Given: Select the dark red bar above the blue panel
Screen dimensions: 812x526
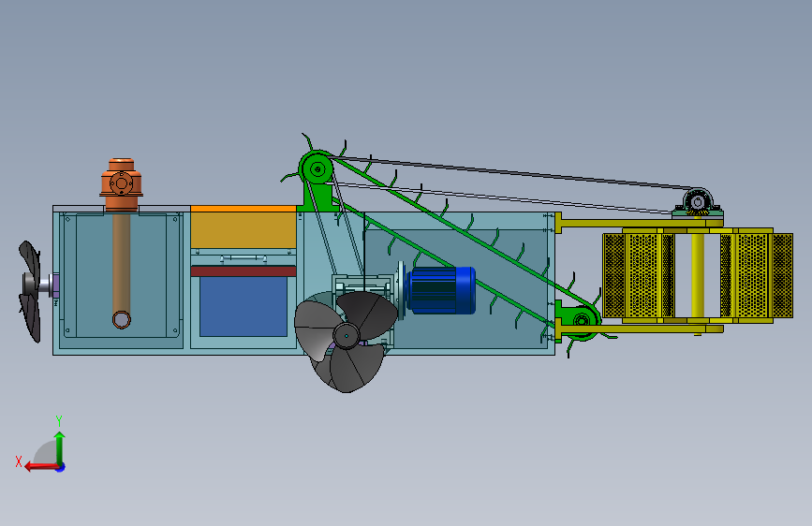Looking at the screenshot, I should coord(244,270).
